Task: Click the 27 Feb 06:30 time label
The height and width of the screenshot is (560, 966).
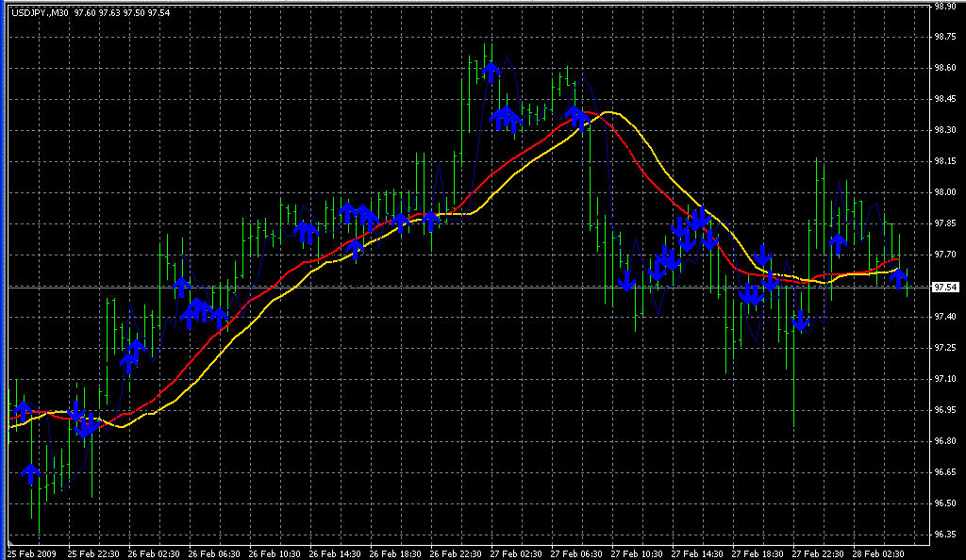Action: coord(577,552)
